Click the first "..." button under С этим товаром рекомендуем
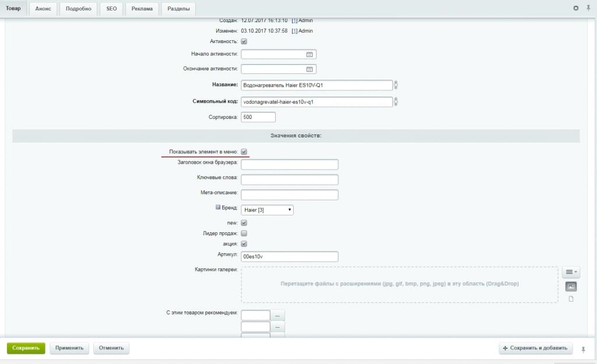The height and width of the screenshot is (364, 597). coord(278,315)
